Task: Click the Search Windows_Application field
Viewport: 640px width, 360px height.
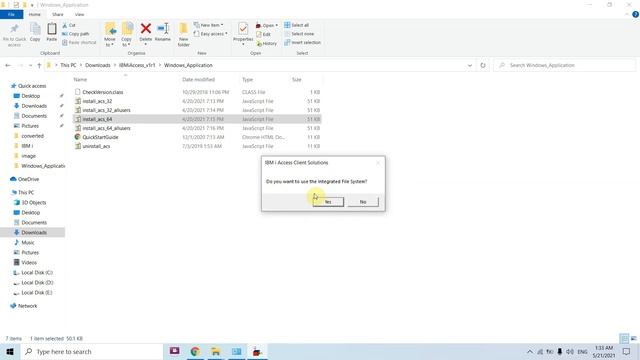Action: point(565,65)
